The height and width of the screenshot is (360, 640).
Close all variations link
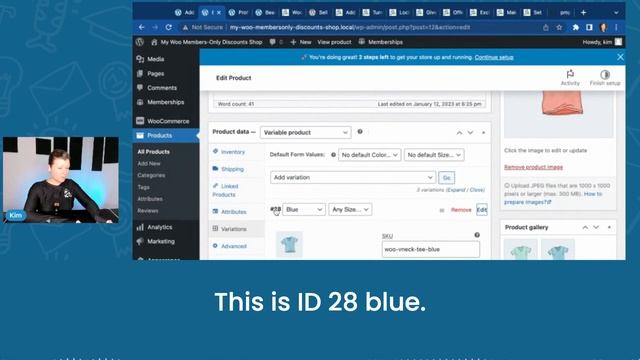477,190
